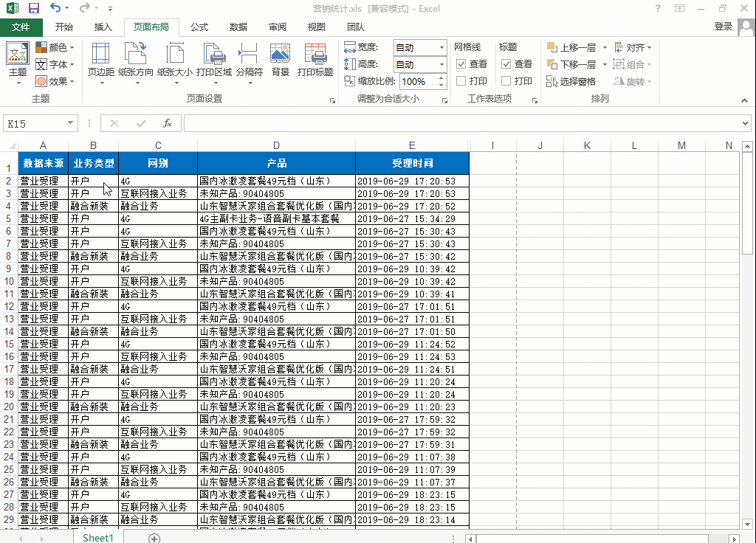Switch to the 视图 view tab

(316, 27)
